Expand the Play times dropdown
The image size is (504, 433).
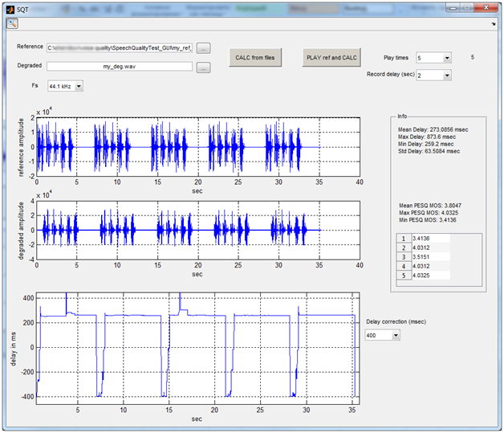click(x=446, y=58)
